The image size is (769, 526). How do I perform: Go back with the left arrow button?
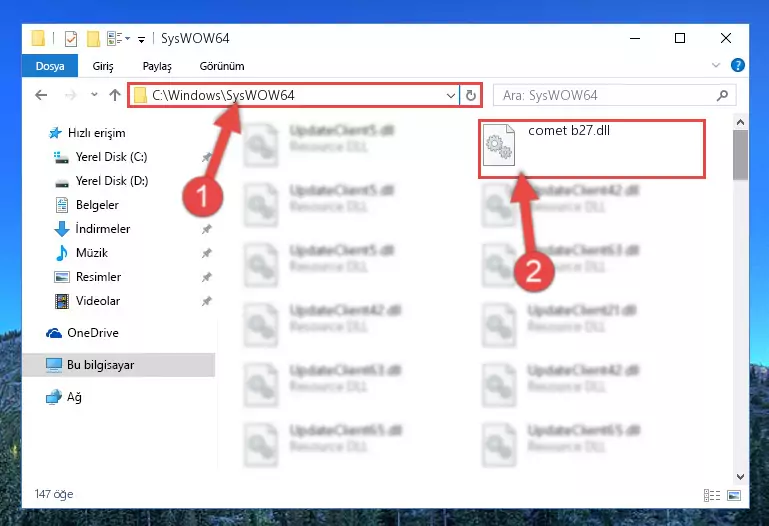pyautogui.click(x=41, y=95)
